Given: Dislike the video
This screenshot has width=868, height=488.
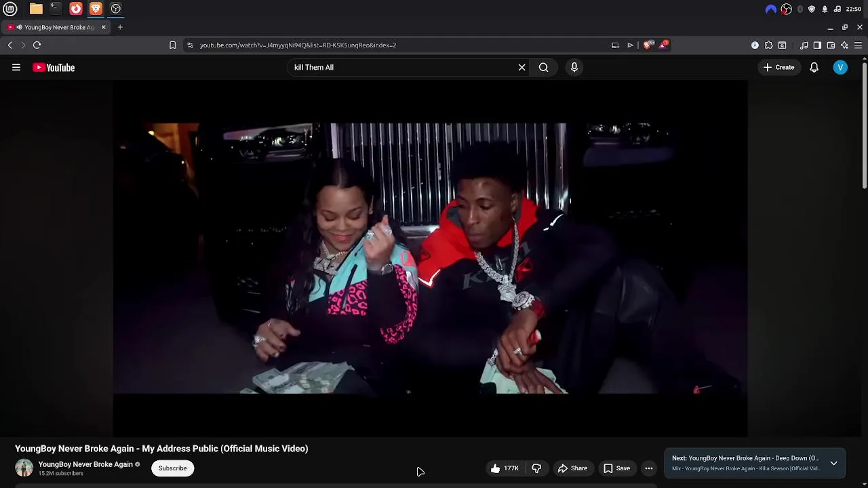Looking at the screenshot, I should [536, 468].
